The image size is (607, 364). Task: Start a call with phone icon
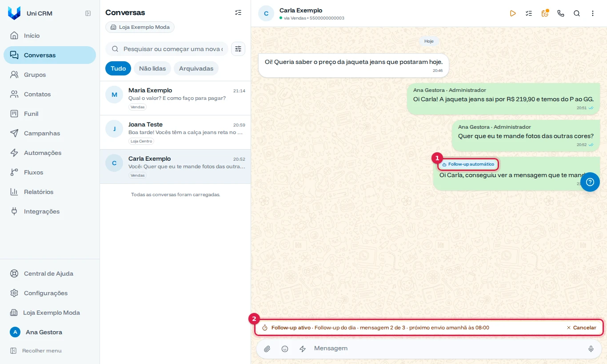point(561,13)
